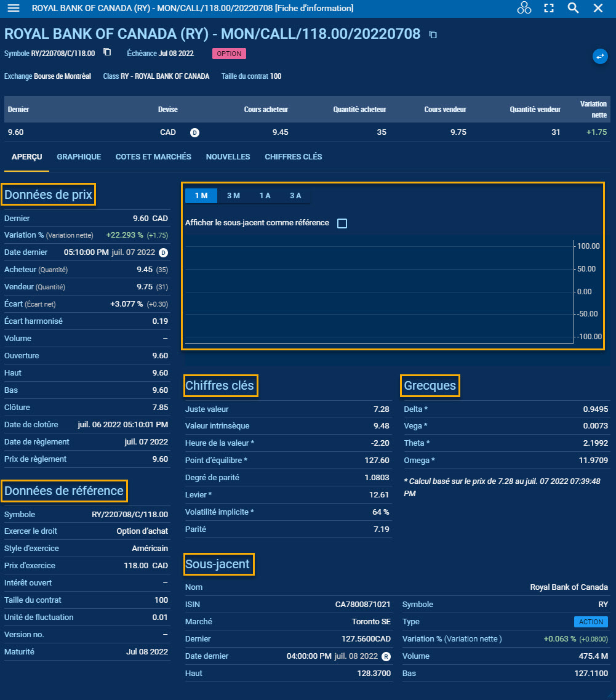The width and height of the screenshot is (616, 700).
Task: Switch to the GRAPHIQUE tab
Action: (x=79, y=156)
